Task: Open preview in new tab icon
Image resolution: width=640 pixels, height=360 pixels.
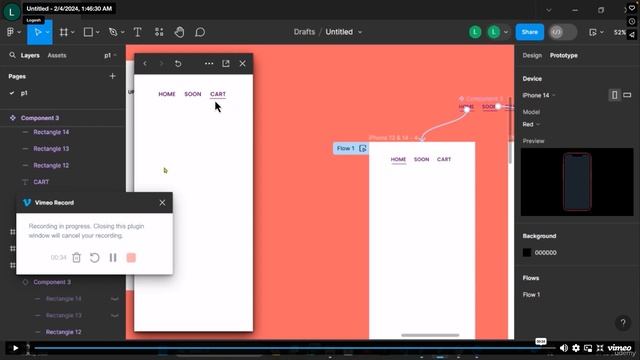Action: pyautogui.click(x=226, y=64)
